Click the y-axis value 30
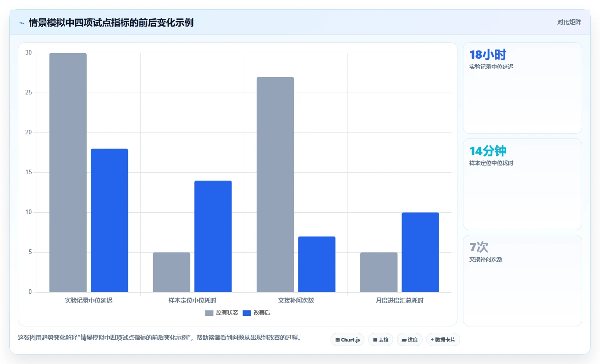The height and width of the screenshot is (364, 600). pos(28,53)
